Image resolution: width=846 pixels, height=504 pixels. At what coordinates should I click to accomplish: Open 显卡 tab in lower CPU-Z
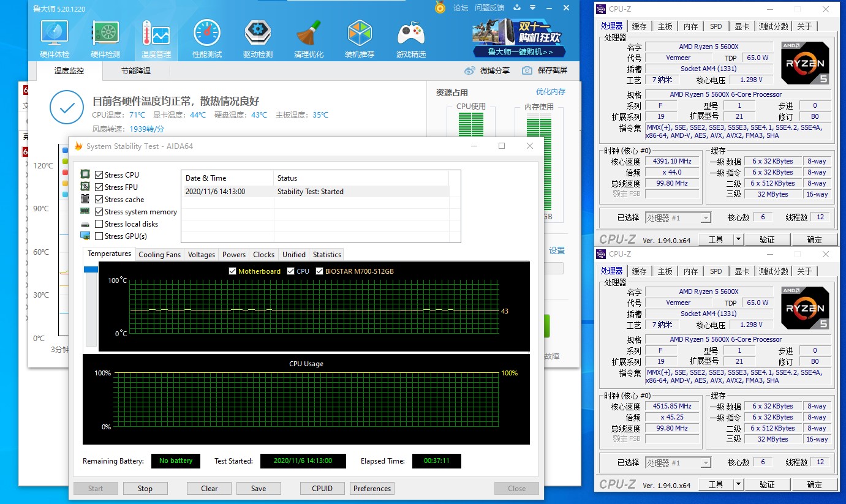742,271
